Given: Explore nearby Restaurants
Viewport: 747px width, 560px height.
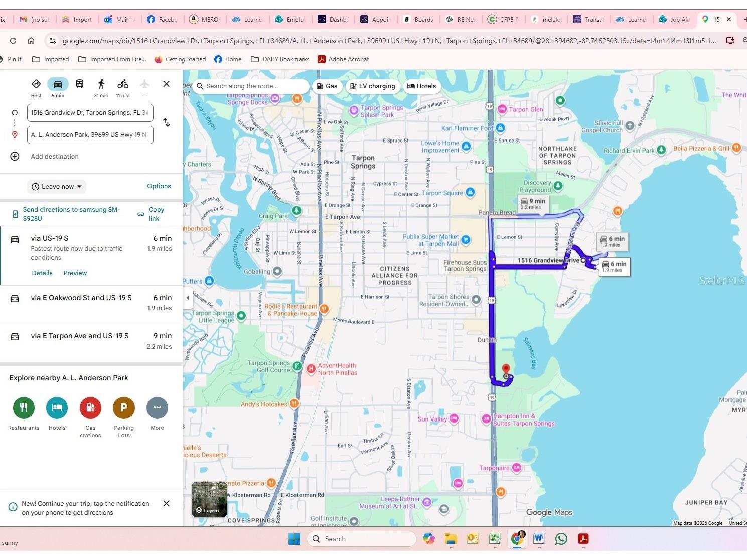Looking at the screenshot, I should pyautogui.click(x=24, y=408).
